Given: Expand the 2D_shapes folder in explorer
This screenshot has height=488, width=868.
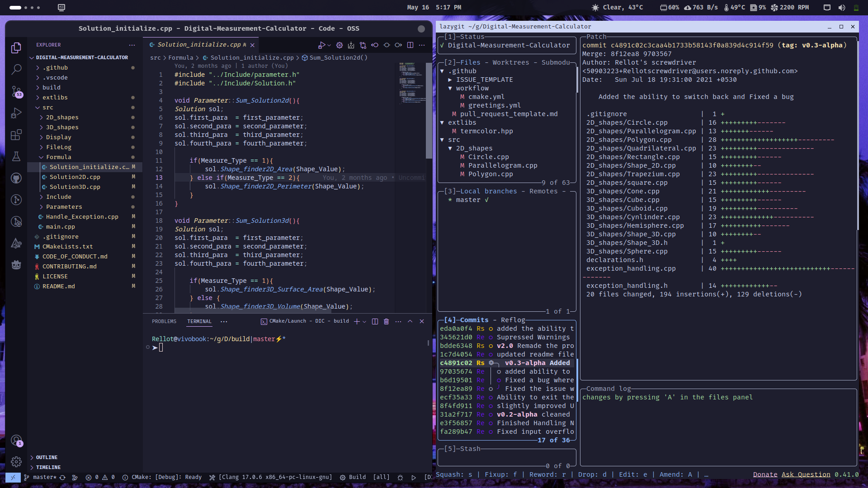Looking at the screenshot, I should [x=62, y=117].
